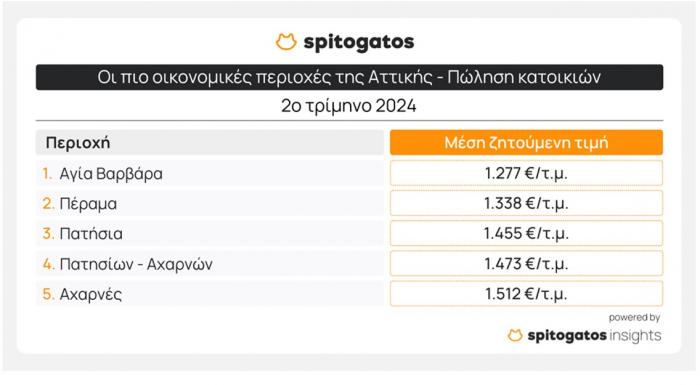Click the powered by label
Viewport: 700px width, 385px height.
634,318
